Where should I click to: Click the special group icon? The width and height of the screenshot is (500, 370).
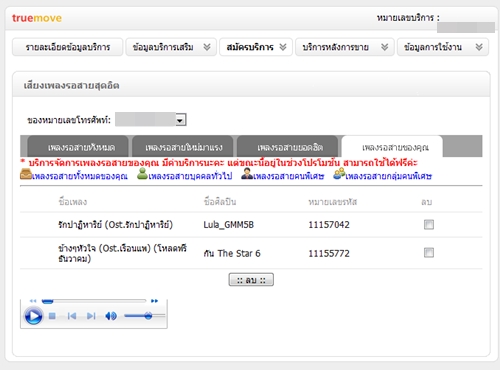(x=339, y=173)
